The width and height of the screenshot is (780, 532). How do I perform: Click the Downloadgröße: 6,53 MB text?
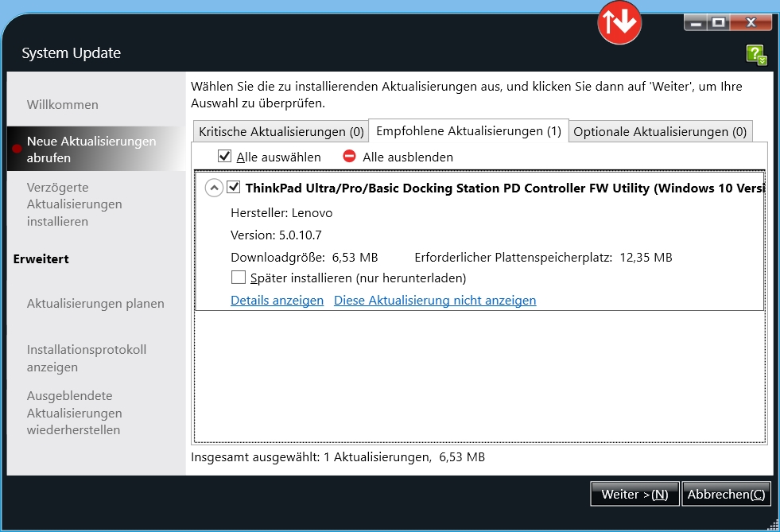point(305,258)
